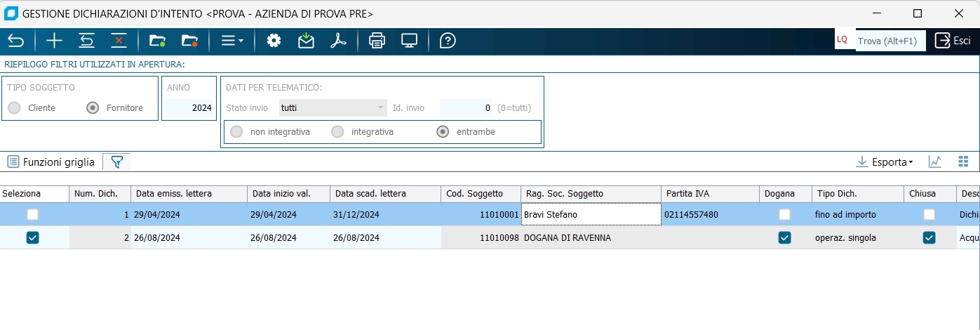Open the hamburger menu dropdown in toolbar
The width and height of the screenshot is (980, 330).
(x=232, y=41)
